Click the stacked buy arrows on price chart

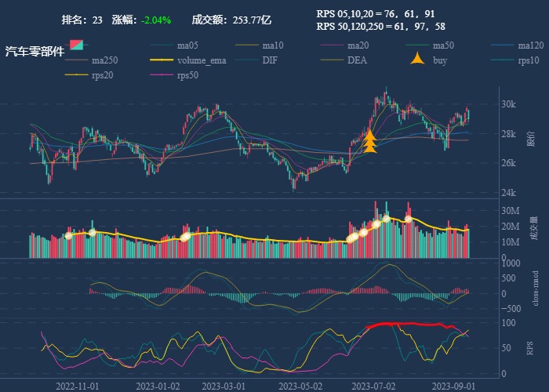370,142
